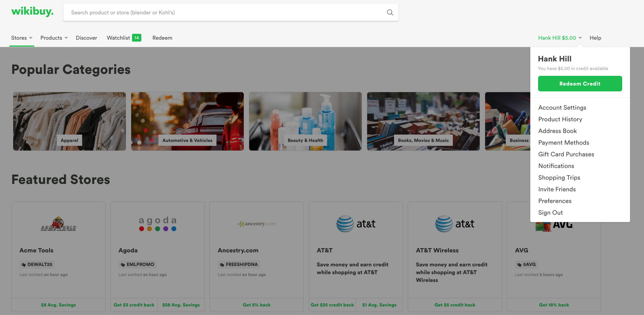The width and height of the screenshot is (644, 315).
Task: Click Acme Tools $8 Avg. Savings
Action: click(58, 305)
